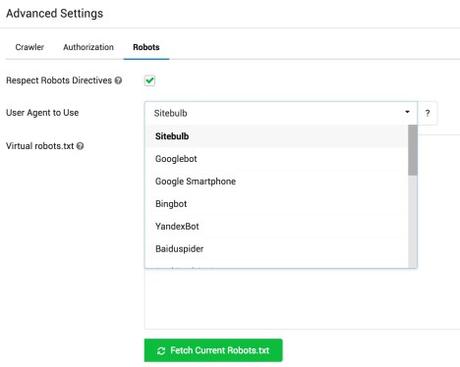Viewport: 460px width, 367px height.
Task: Uncheck the Respect Robots Directives checkbox
Action: pyautogui.click(x=150, y=80)
